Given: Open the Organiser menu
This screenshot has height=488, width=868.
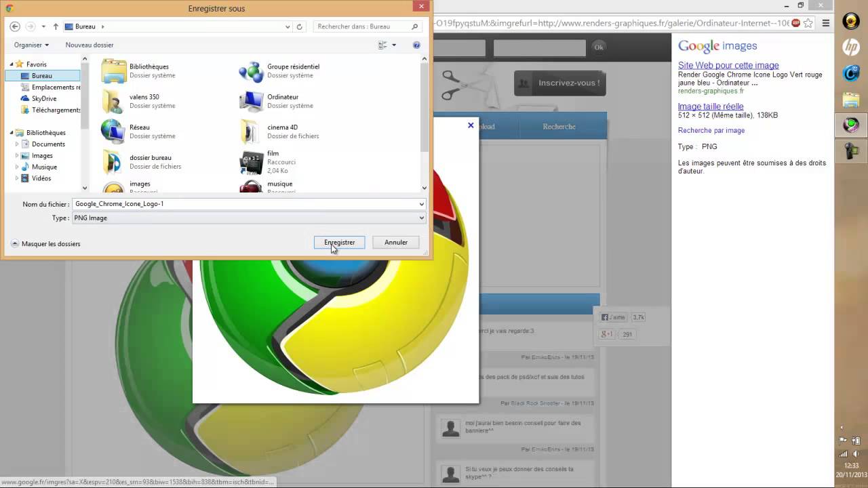Looking at the screenshot, I should pos(31,45).
